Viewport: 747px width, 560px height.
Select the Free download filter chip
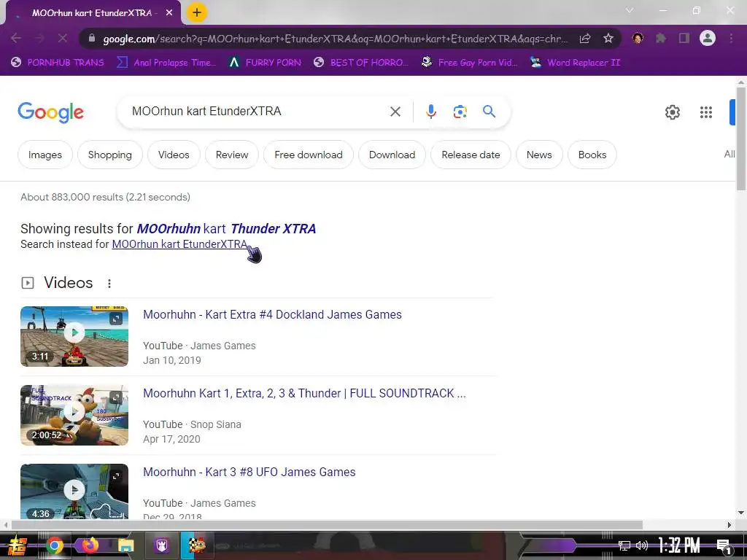coord(309,155)
